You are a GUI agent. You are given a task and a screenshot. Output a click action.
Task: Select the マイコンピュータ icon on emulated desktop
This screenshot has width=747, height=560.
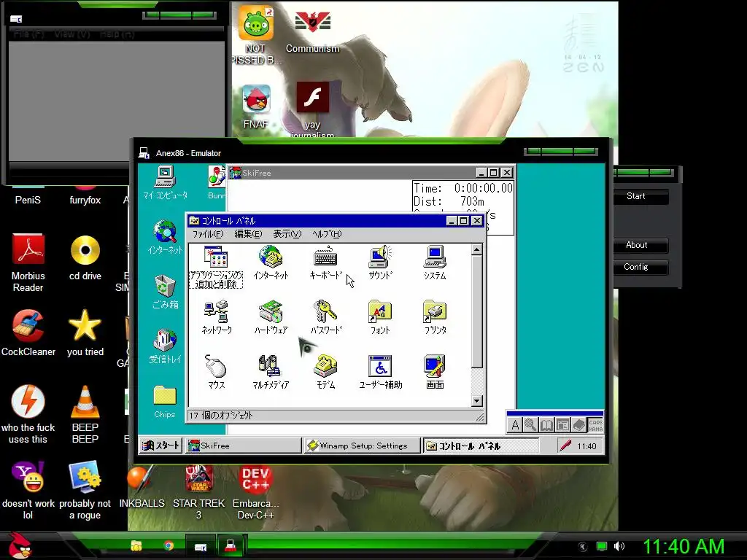click(165, 182)
